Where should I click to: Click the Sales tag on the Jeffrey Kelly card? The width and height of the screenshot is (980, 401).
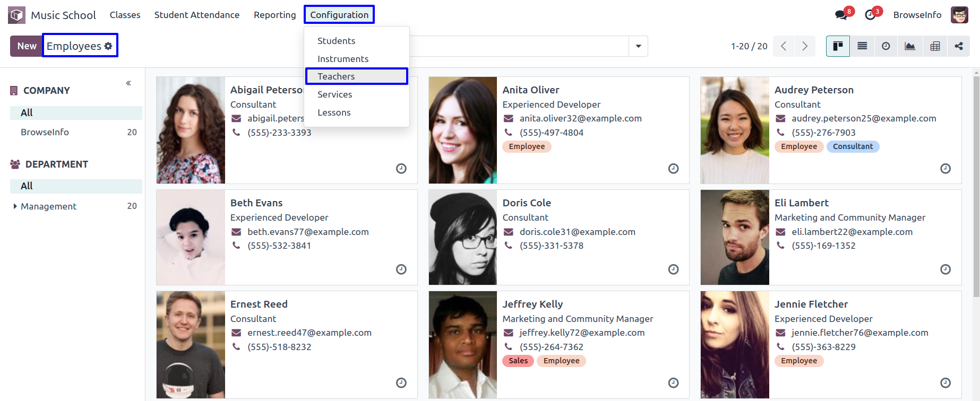pos(518,361)
